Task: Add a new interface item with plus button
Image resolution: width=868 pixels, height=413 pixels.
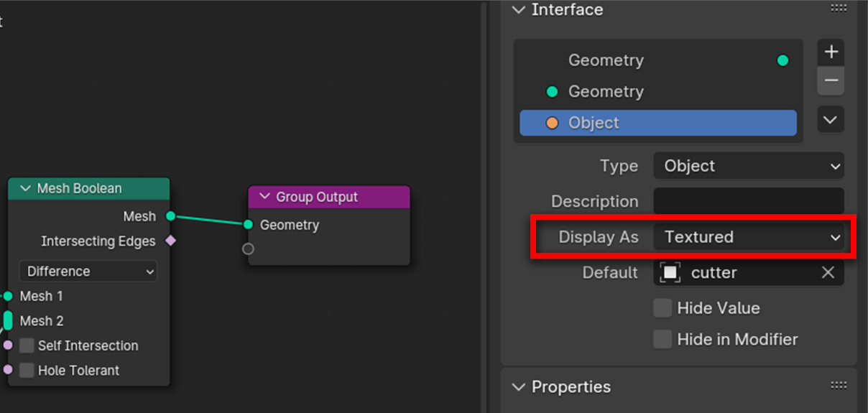Action: click(x=831, y=52)
